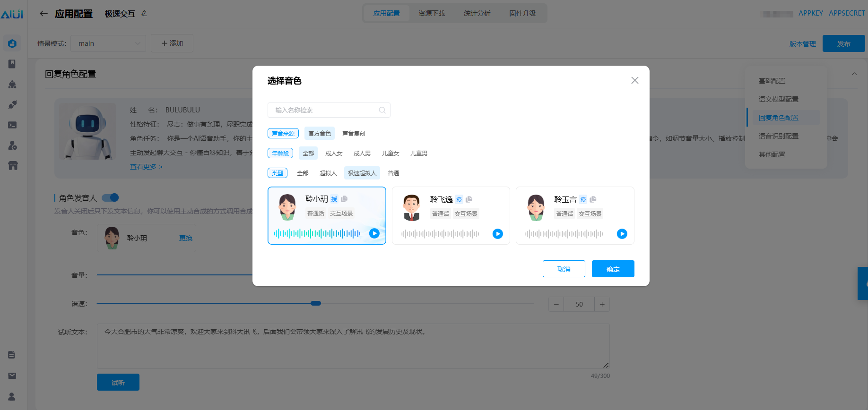
Task: Show the APPKEY
Action: tap(811, 13)
